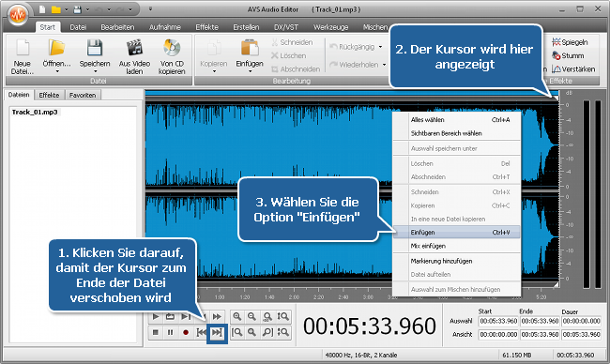Click the zoom in magnifier
Viewport: 610px width, 364px height.
point(236,316)
